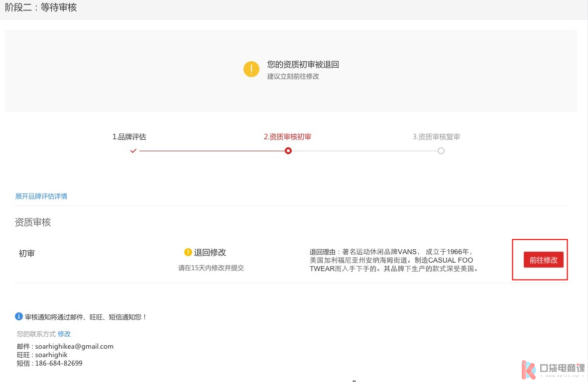Select the gray step circle under 资质审核复审
The width and height of the screenshot is (588, 382).
click(x=441, y=151)
